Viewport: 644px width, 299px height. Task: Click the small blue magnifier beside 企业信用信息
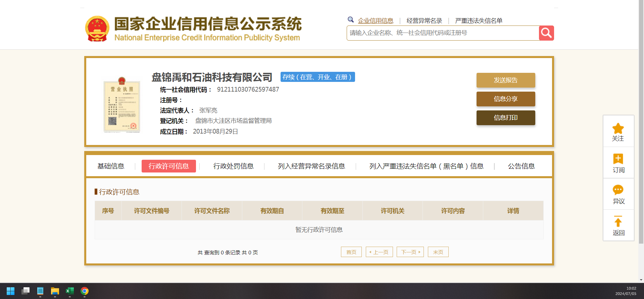click(351, 20)
